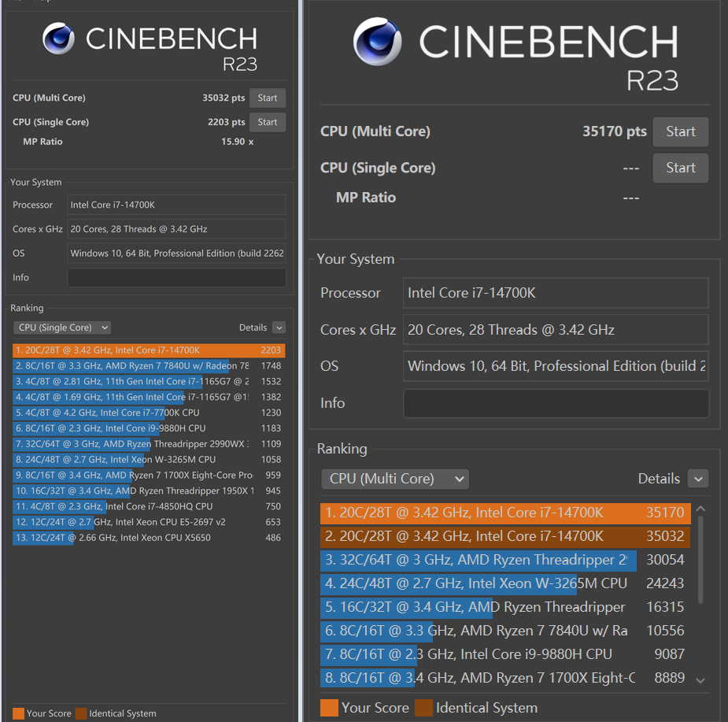This screenshot has width=728, height=722.
Task: Click Identical System swatch in right window
Action: [x=423, y=708]
